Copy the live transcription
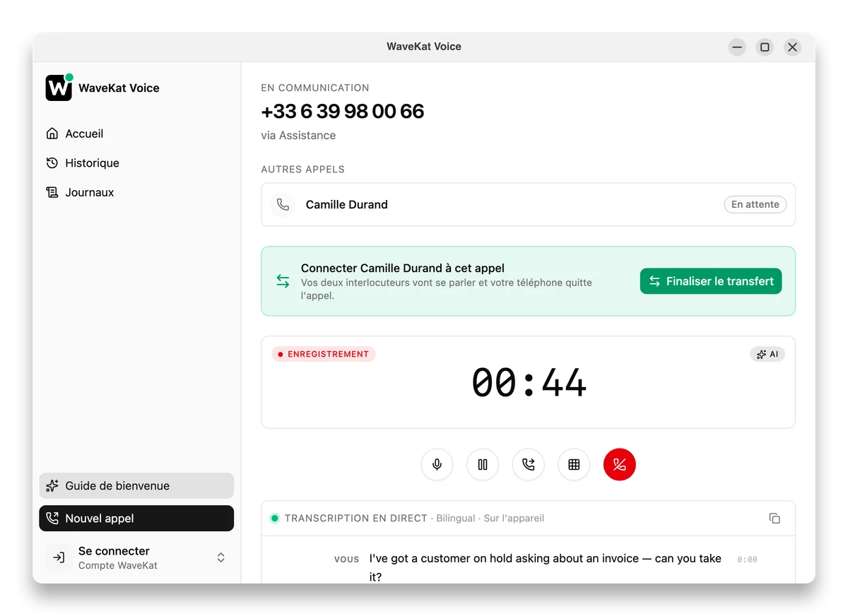The height and width of the screenshot is (616, 848). pyautogui.click(x=775, y=518)
